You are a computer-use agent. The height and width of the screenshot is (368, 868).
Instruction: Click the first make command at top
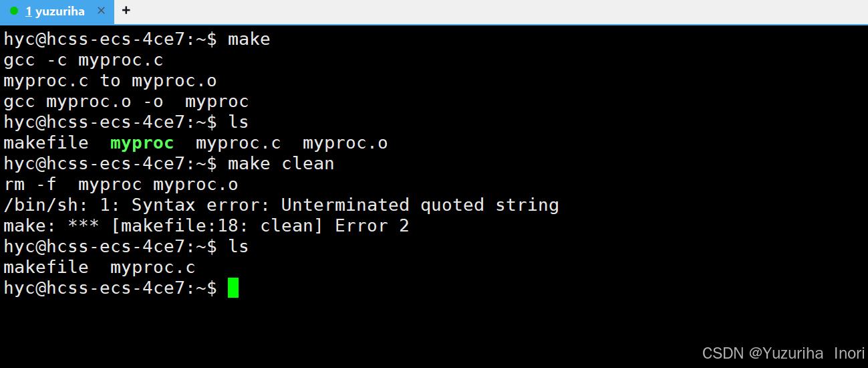click(249, 39)
